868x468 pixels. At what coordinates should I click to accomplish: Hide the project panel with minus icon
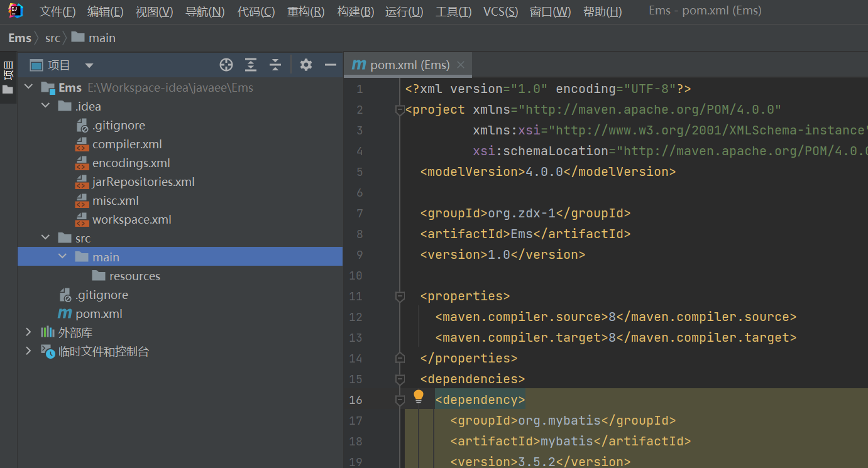coord(331,65)
